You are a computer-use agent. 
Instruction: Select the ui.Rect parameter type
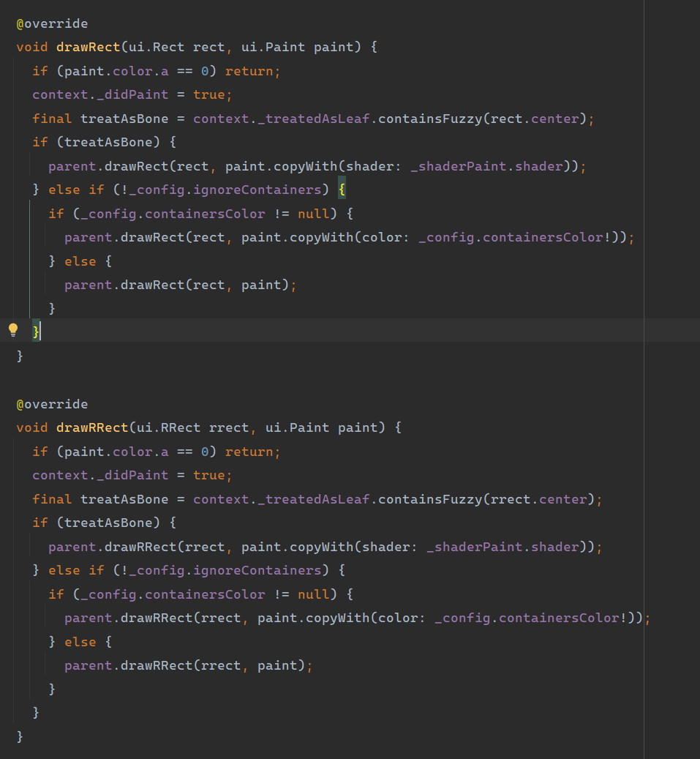tap(157, 47)
